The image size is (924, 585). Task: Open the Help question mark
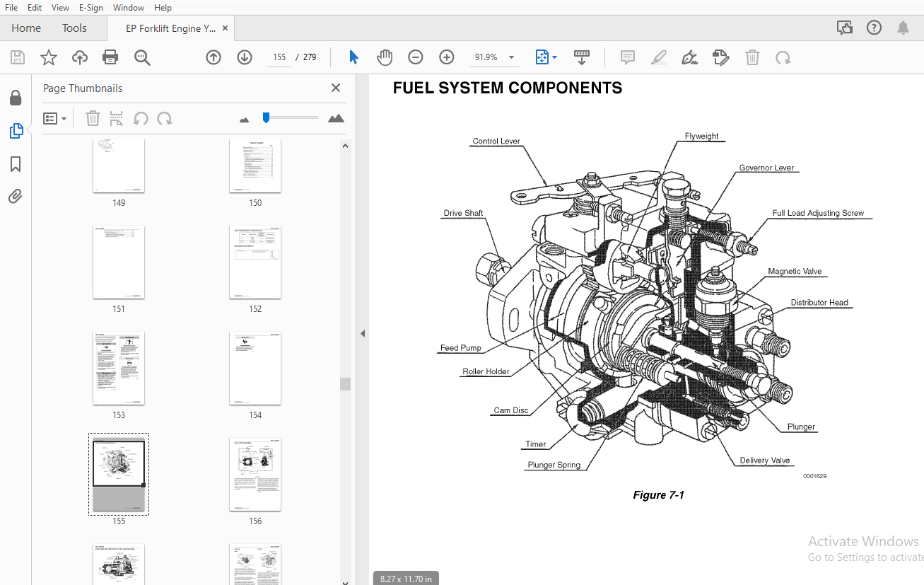pos(874,28)
